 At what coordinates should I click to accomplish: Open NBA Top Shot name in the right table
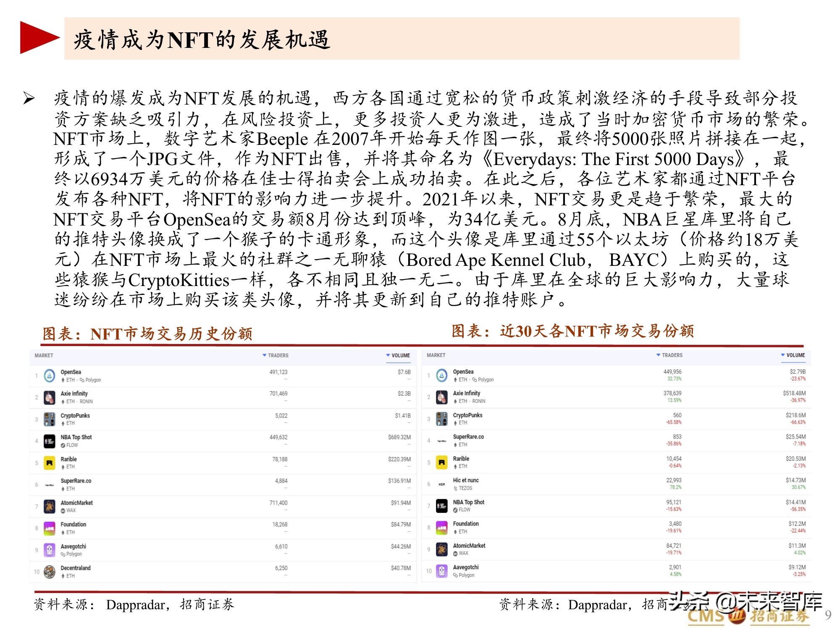pyautogui.click(x=469, y=502)
